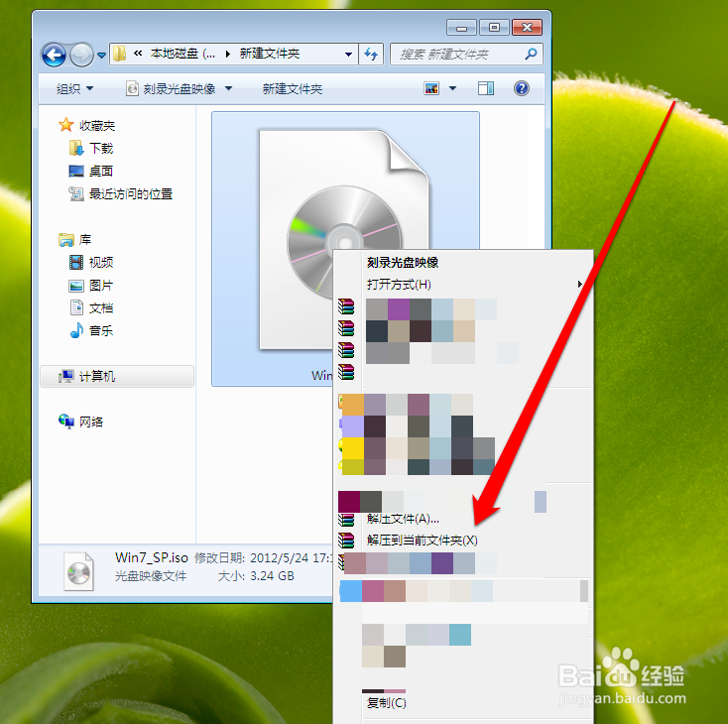Choose 解压到当前文件夹(X) in the context menu

(423, 541)
